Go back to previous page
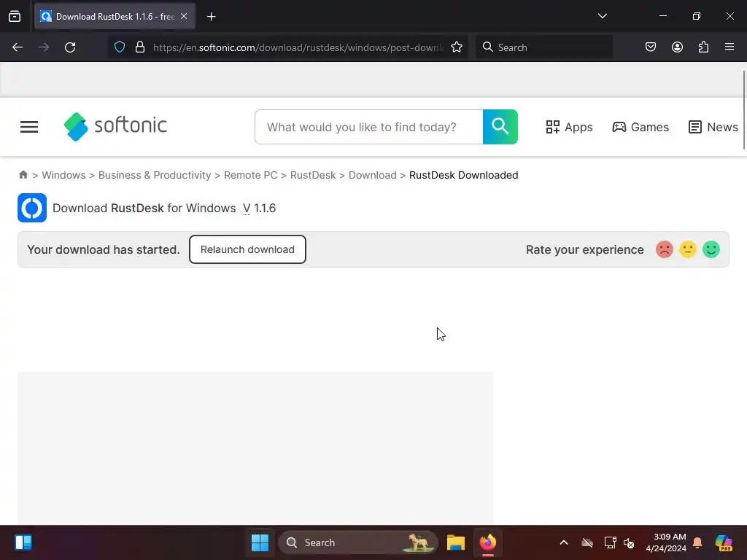The height and width of the screenshot is (560, 747). pos(18,47)
